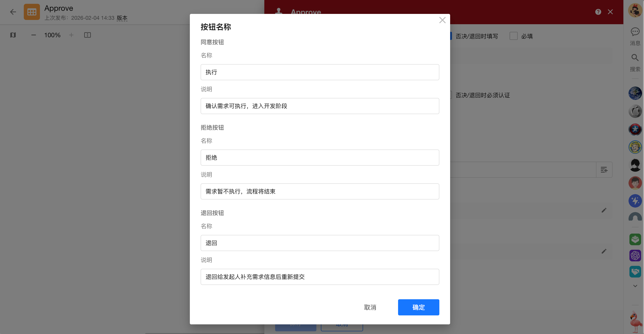Open the red-shirt boy avatar
The image size is (644, 334).
pos(635,183)
